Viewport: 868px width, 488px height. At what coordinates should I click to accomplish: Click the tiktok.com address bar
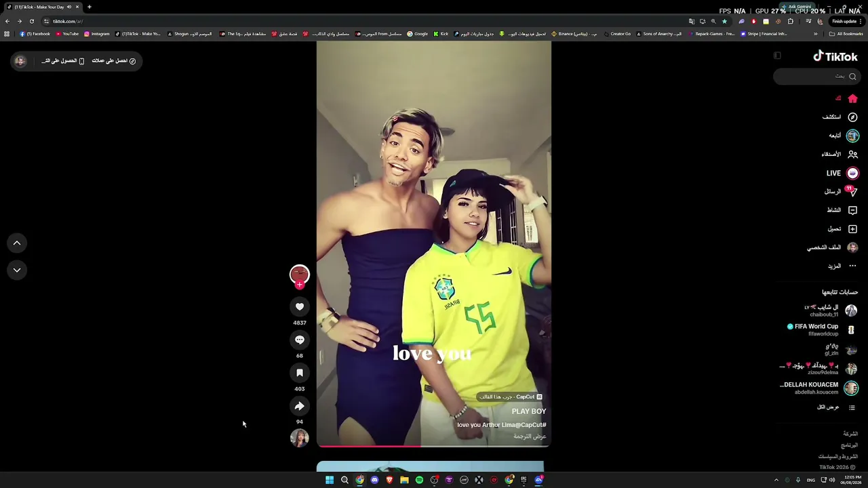tap(366, 21)
